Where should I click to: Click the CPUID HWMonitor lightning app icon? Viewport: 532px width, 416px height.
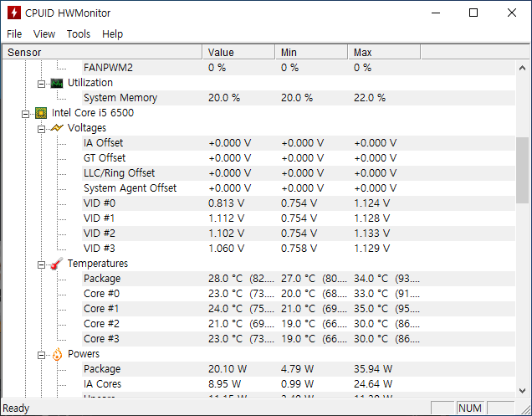(14, 13)
